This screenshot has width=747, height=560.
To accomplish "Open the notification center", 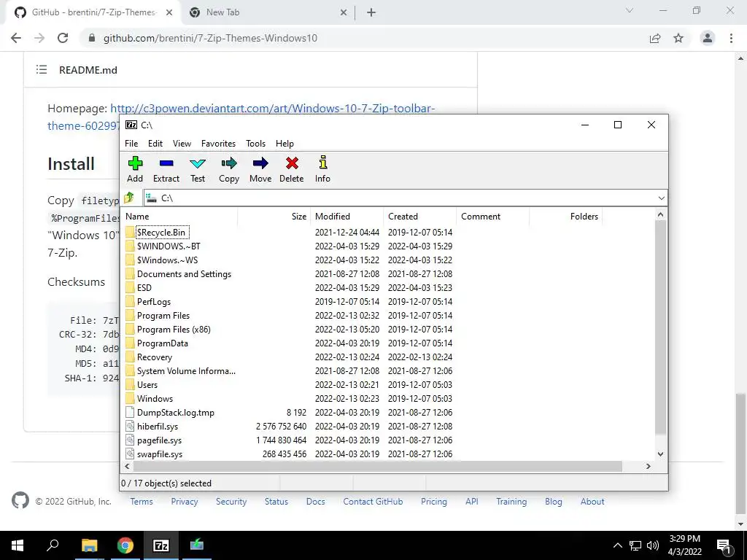I will [724, 545].
